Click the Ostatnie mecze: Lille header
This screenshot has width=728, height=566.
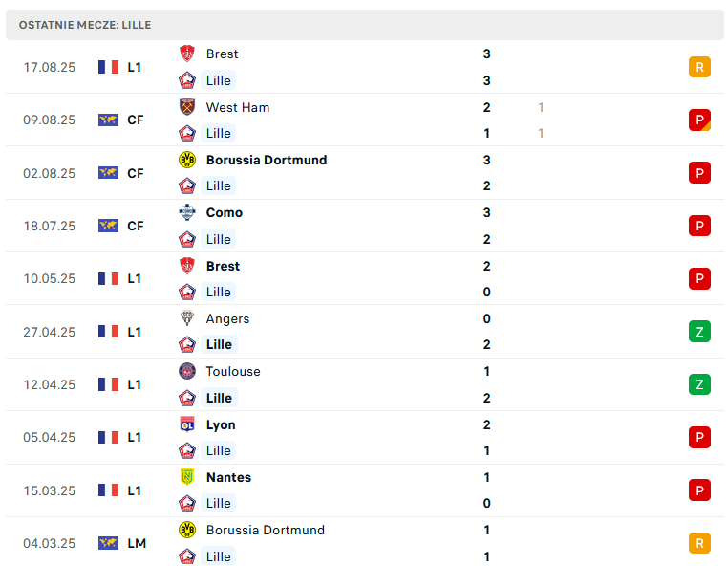pos(85,25)
